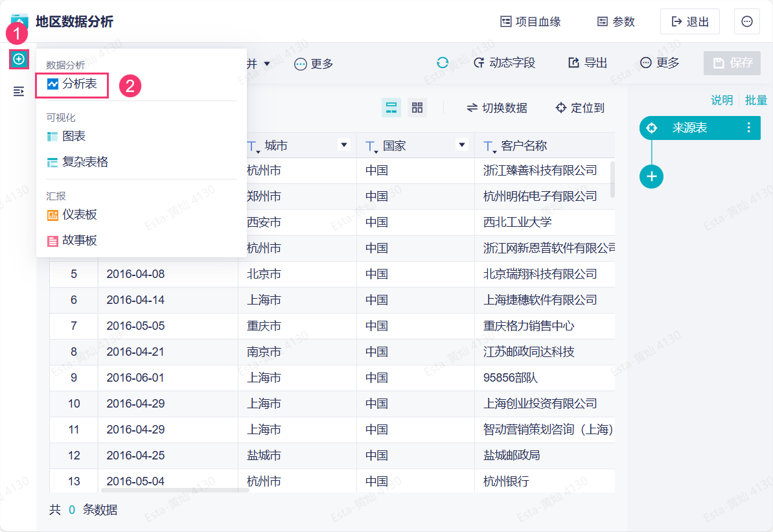Click the horizontal table scrollbar
773x532 pixels.
(x=175, y=490)
